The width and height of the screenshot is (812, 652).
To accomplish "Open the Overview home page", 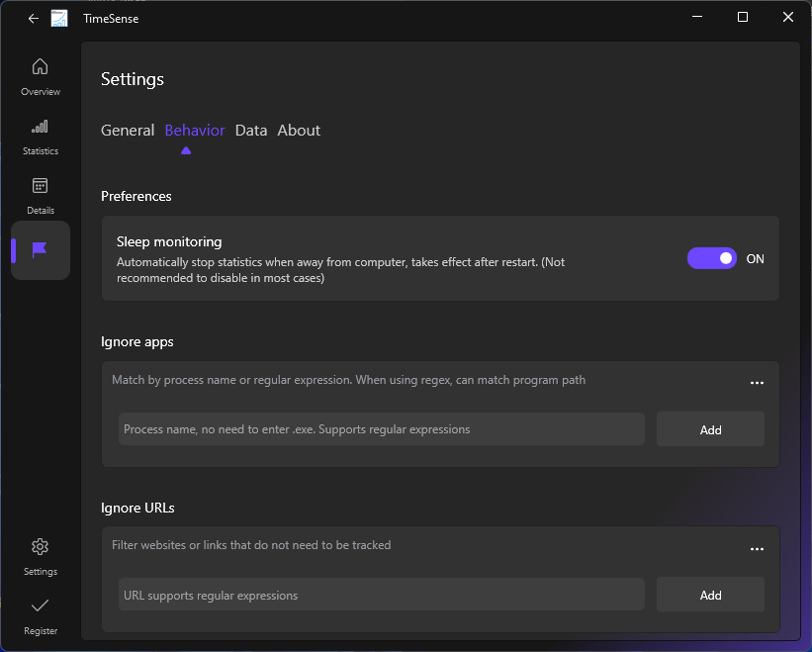I will click(x=41, y=77).
